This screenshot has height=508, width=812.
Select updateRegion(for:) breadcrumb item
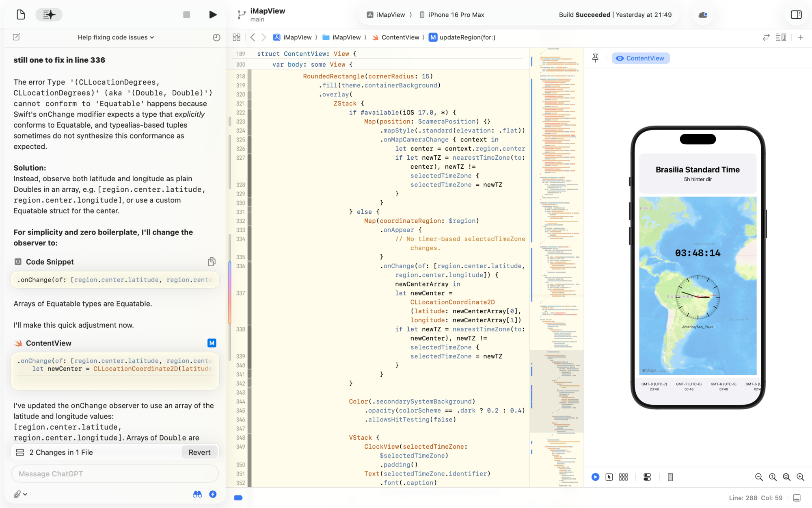[467, 37]
